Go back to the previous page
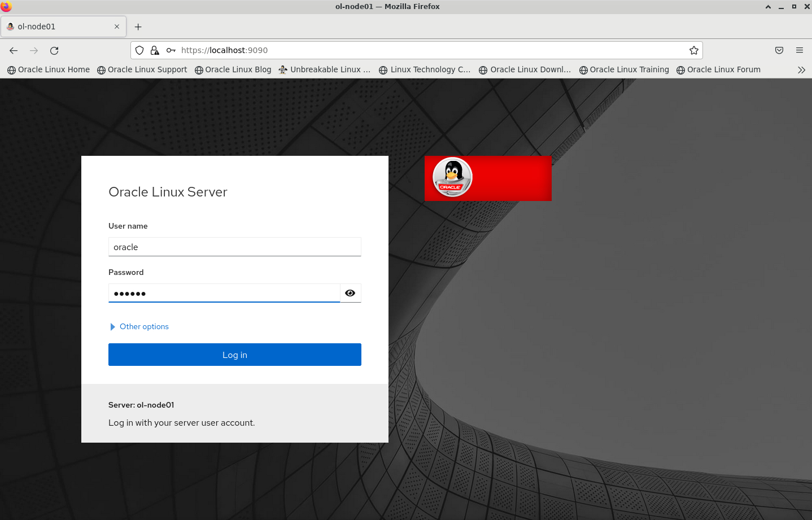Viewport: 812px width, 520px height. point(14,50)
